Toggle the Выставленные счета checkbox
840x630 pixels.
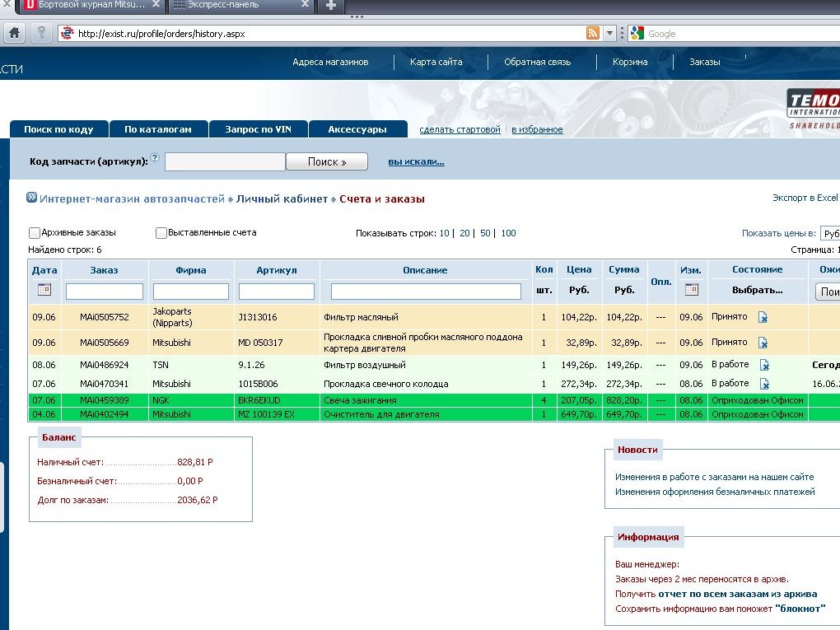coord(161,232)
